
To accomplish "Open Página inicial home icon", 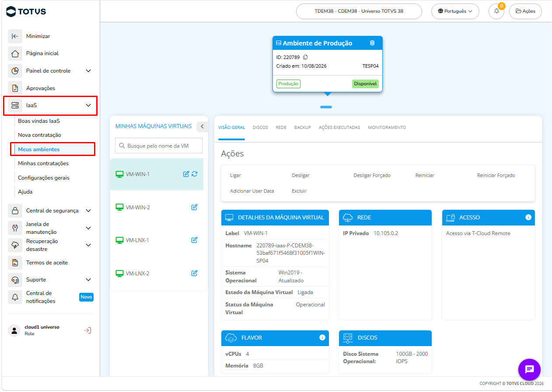I will click(x=15, y=53).
